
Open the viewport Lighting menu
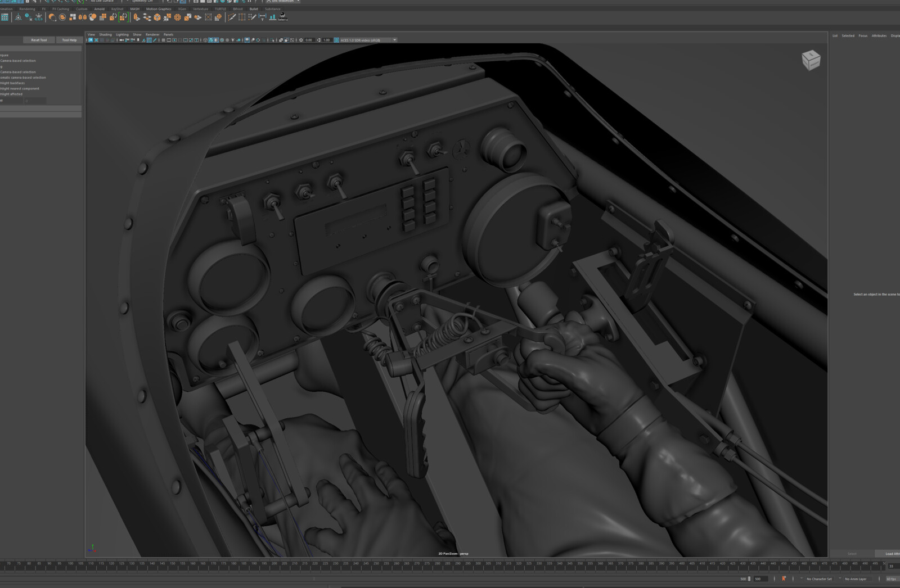(x=122, y=34)
